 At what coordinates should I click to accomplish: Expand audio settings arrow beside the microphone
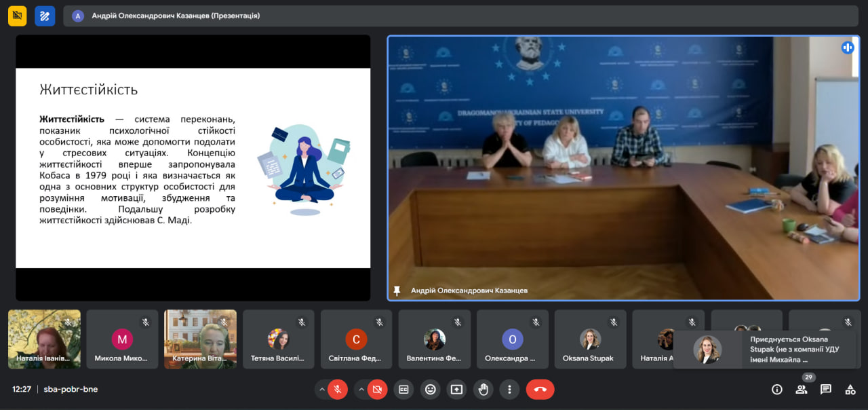click(321, 389)
